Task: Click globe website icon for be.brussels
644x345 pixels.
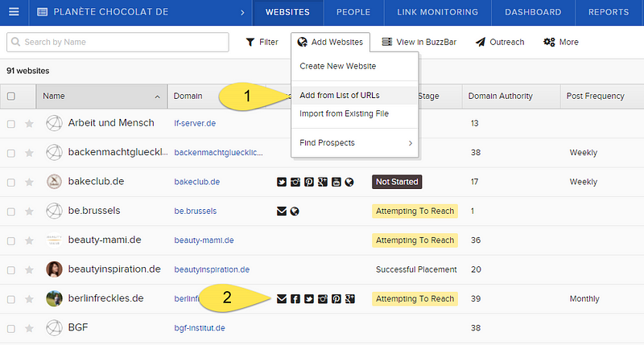Action: 295,212
